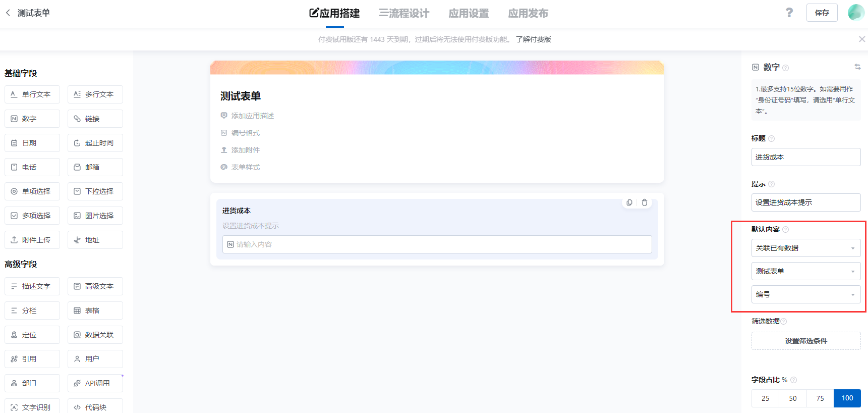
Task: Click 编号格式 option
Action: click(x=240, y=133)
